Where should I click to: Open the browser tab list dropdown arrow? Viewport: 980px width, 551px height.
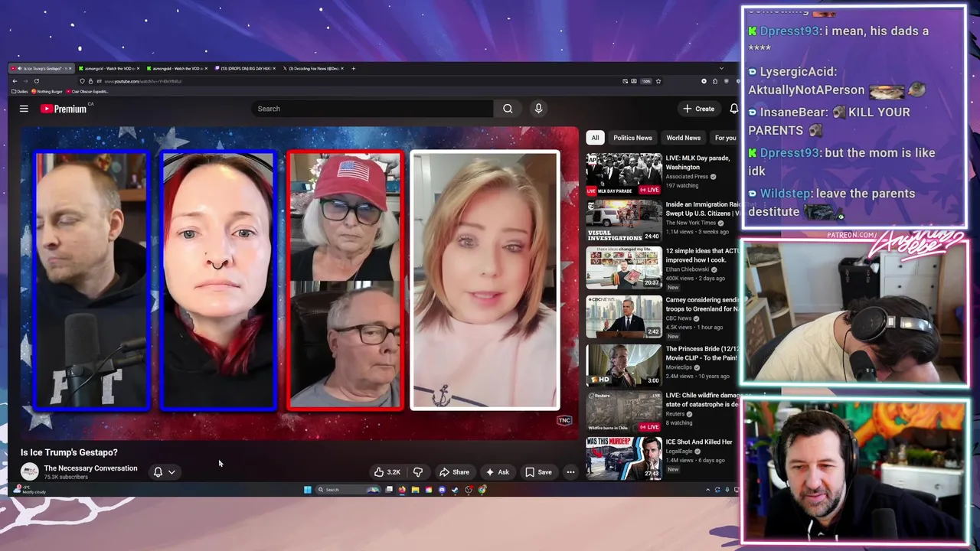721,68
